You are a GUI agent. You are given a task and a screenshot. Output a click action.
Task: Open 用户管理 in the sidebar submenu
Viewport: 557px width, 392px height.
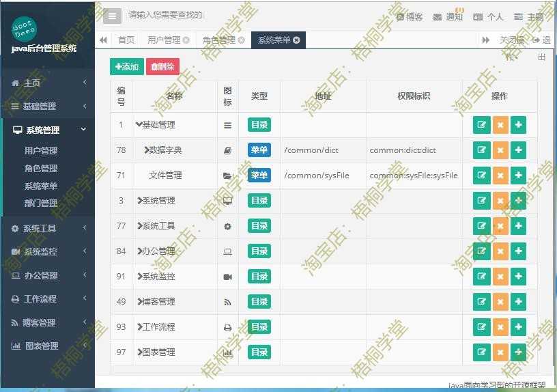point(41,150)
